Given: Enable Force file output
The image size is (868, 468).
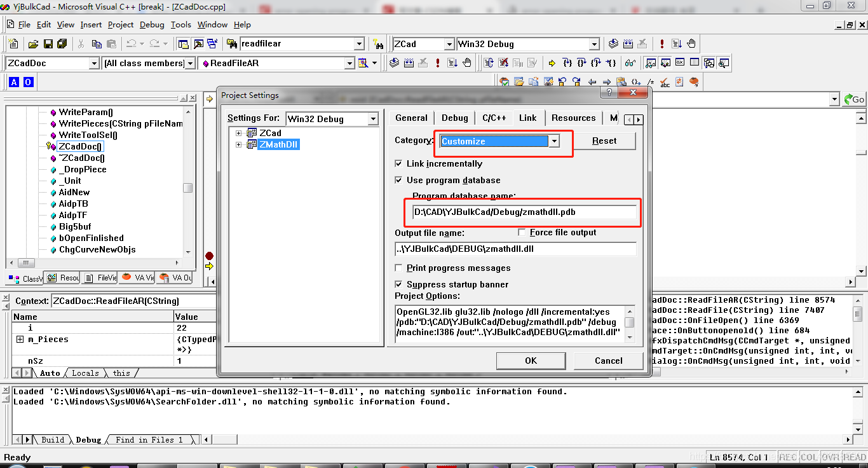Looking at the screenshot, I should pyautogui.click(x=521, y=232).
